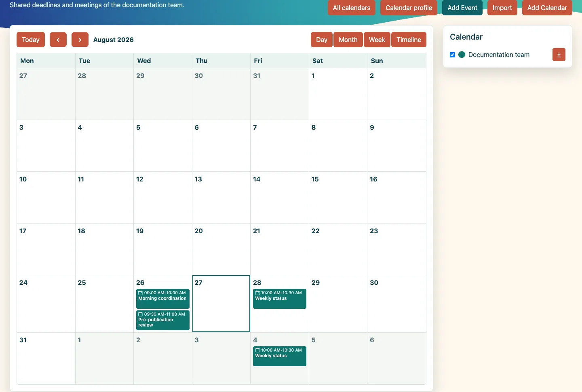
Task: Select day 31 in the Monday column
Action: click(x=46, y=358)
